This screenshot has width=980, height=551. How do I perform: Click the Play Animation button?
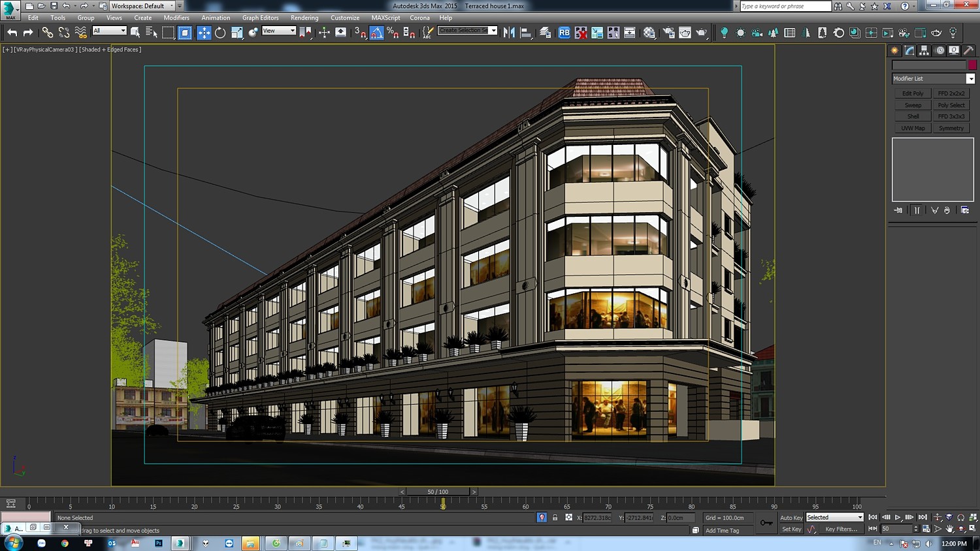coord(898,517)
